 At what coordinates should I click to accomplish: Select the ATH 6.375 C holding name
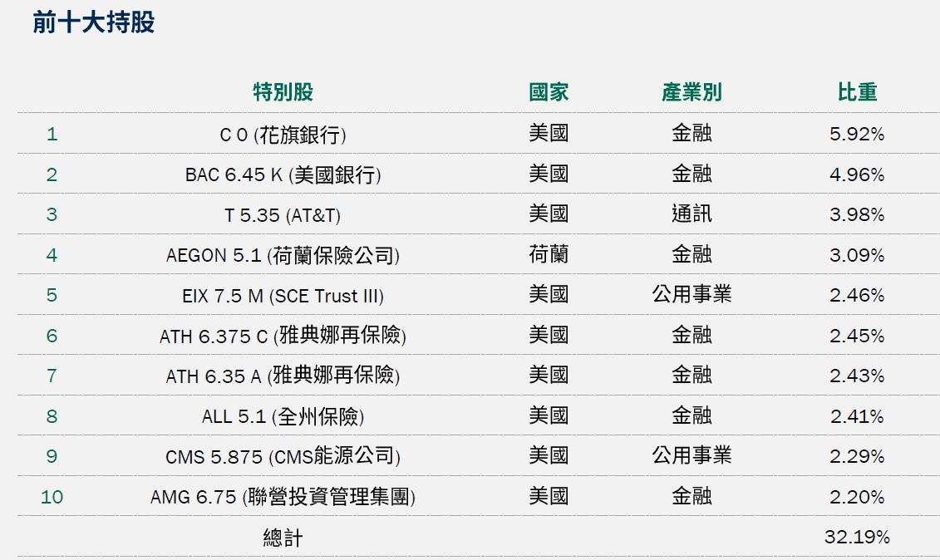(283, 336)
